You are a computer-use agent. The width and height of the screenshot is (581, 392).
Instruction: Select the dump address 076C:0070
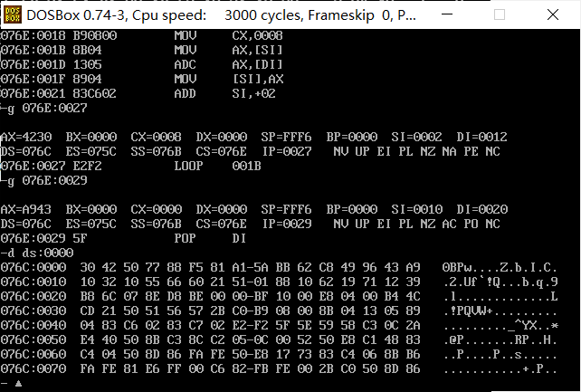(x=33, y=368)
